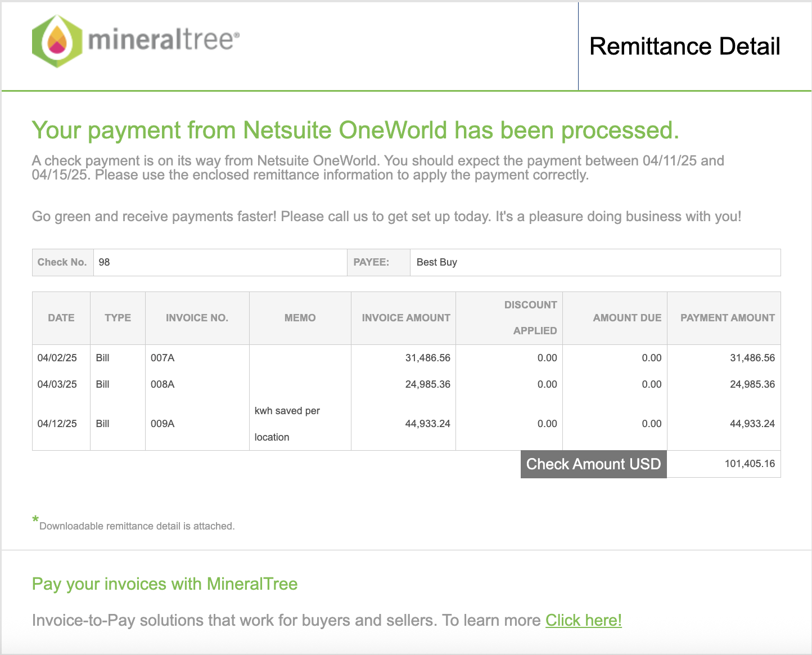Click the TYPE column header

pyautogui.click(x=118, y=318)
